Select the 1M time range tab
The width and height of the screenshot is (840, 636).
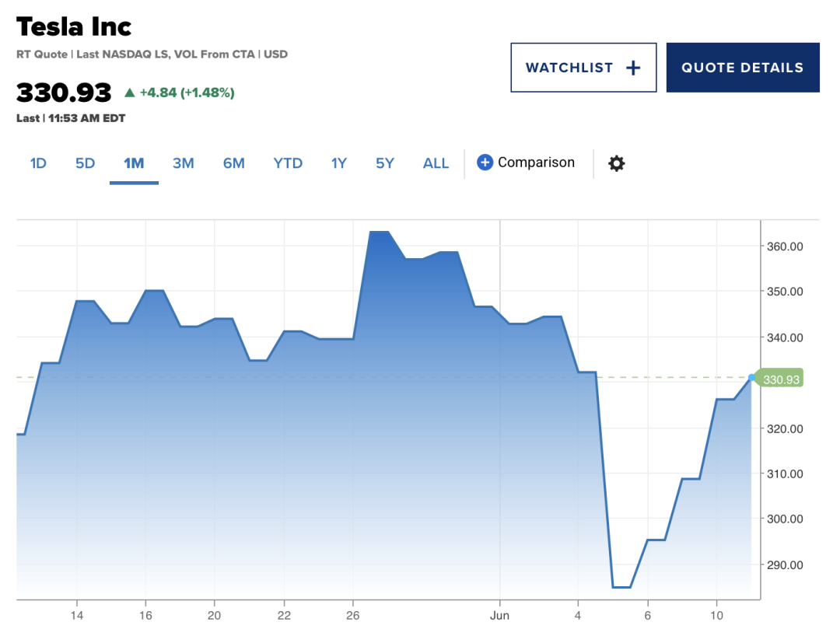coord(134,163)
